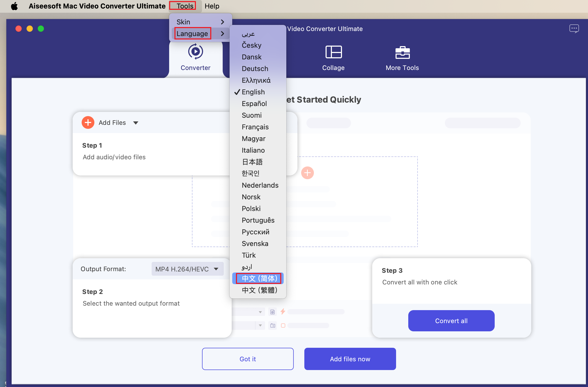Select Česky language

click(258, 45)
